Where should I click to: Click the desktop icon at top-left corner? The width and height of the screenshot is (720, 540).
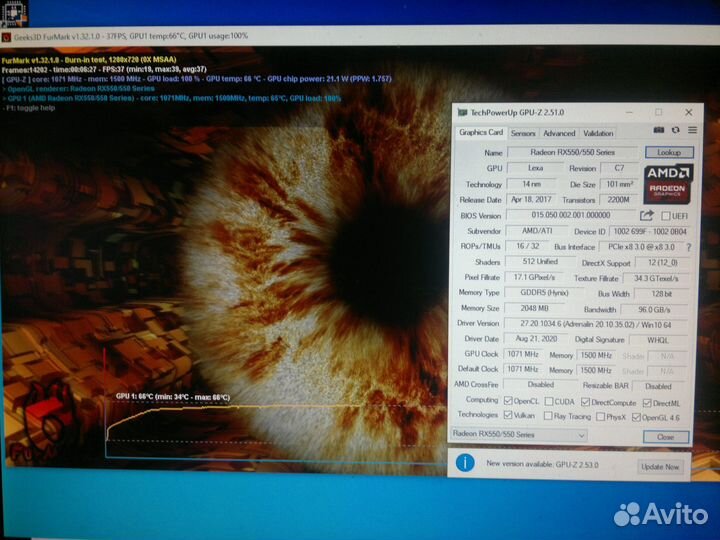pos(14,13)
